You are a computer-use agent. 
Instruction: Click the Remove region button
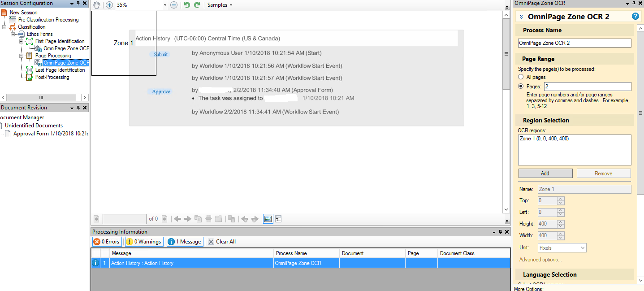pyautogui.click(x=604, y=174)
